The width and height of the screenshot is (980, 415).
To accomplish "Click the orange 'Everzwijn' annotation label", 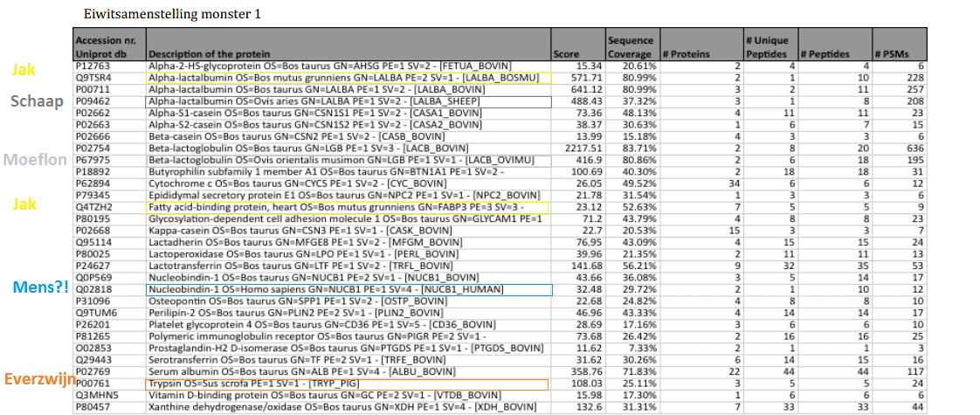I will [38, 379].
